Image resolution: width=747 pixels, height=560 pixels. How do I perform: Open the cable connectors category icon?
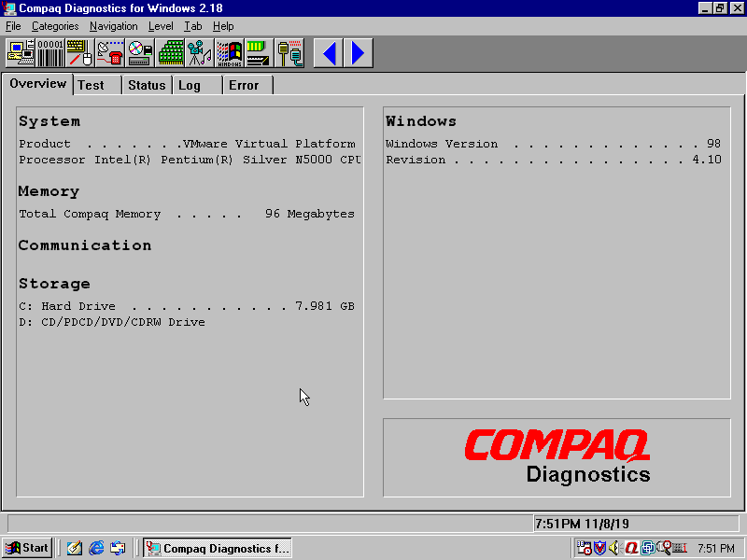click(289, 53)
